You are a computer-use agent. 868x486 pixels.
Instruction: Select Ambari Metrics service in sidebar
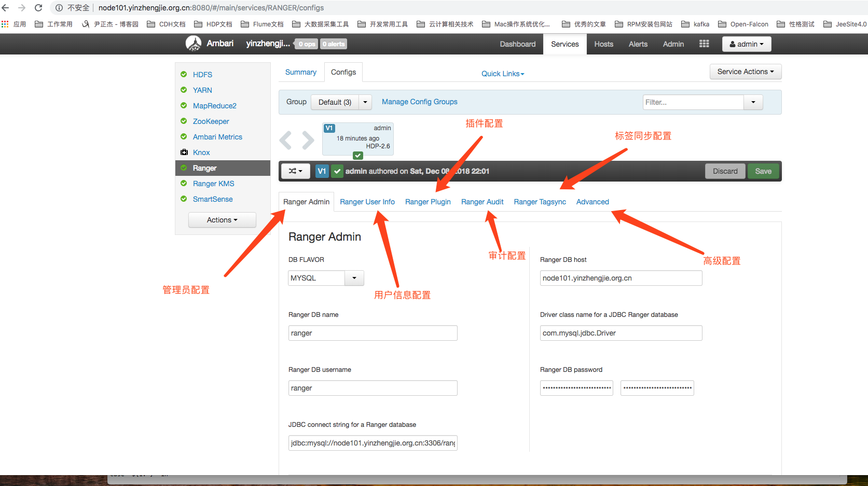(218, 137)
